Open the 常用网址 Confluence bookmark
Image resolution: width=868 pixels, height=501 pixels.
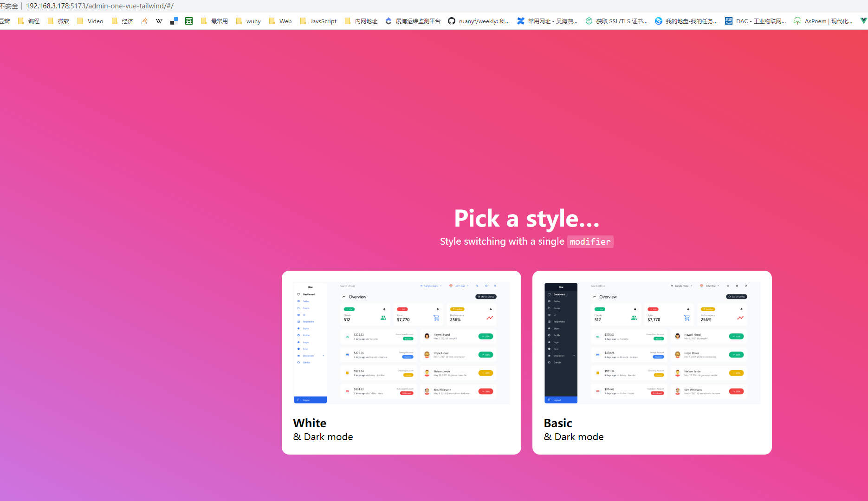547,21
